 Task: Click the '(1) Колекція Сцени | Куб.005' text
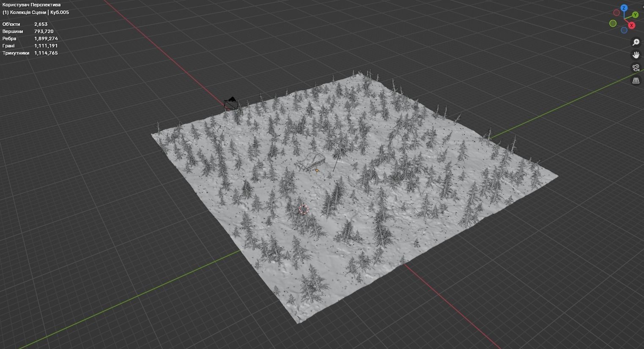pyautogui.click(x=36, y=12)
